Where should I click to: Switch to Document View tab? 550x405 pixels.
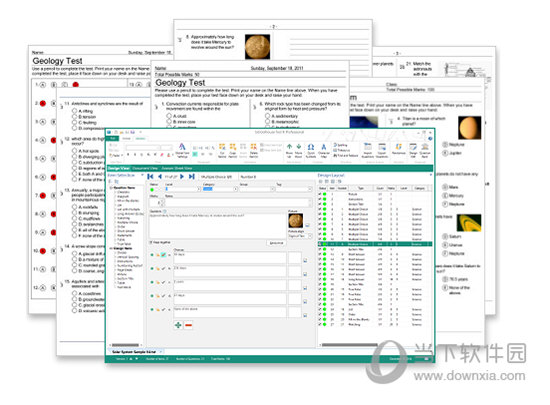tap(145, 168)
